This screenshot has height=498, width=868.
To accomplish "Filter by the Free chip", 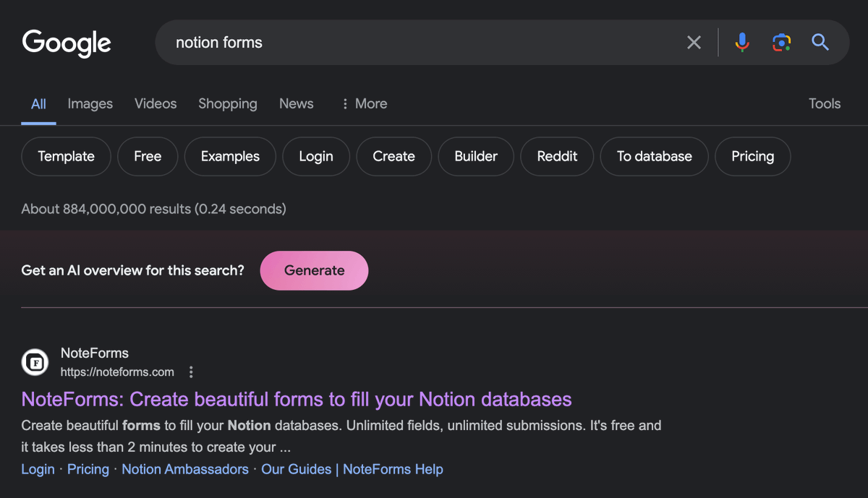I will (x=148, y=156).
